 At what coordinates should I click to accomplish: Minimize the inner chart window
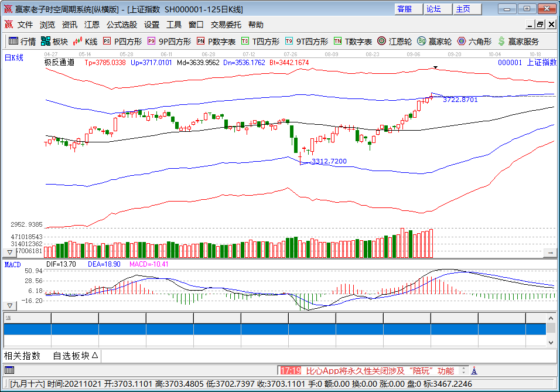(x=530, y=24)
